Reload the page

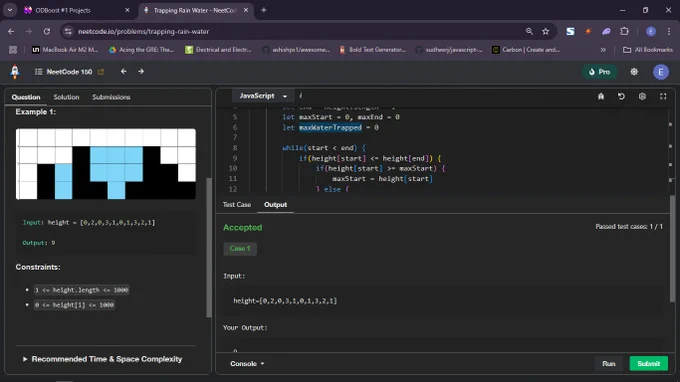click(x=47, y=32)
